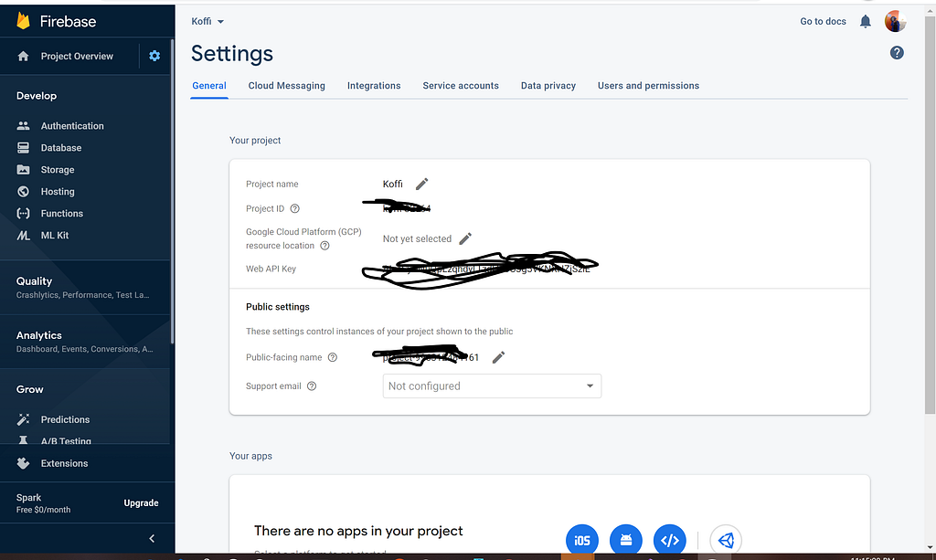Switch to the Service accounts tab
The image size is (936, 560).
click(461, 86)
